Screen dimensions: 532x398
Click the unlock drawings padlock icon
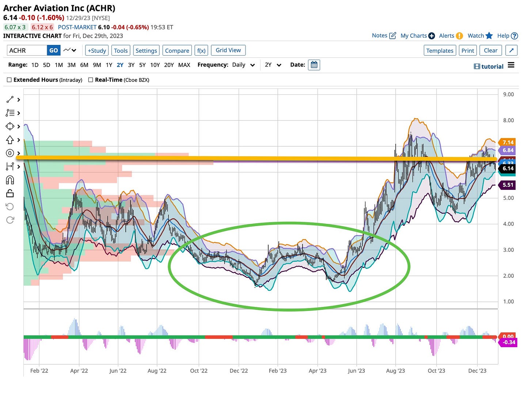10,193
